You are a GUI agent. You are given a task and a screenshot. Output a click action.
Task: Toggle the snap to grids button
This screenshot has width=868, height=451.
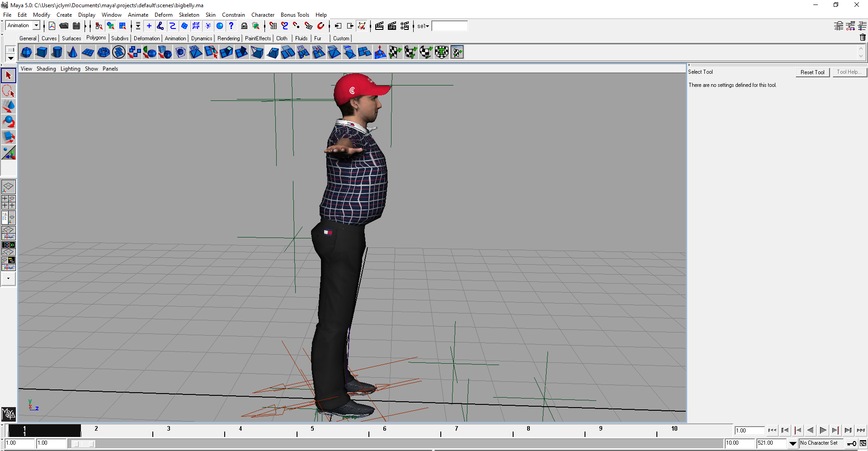[273, 26]
